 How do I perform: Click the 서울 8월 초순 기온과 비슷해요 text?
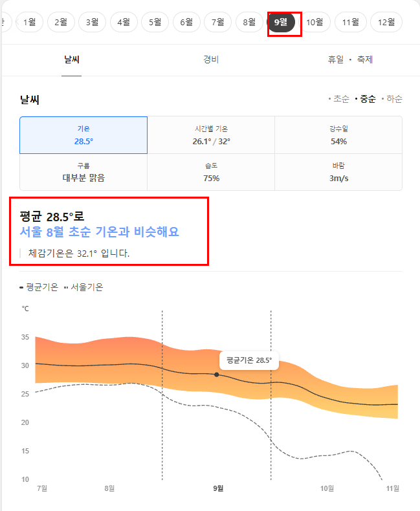point(100,232)
